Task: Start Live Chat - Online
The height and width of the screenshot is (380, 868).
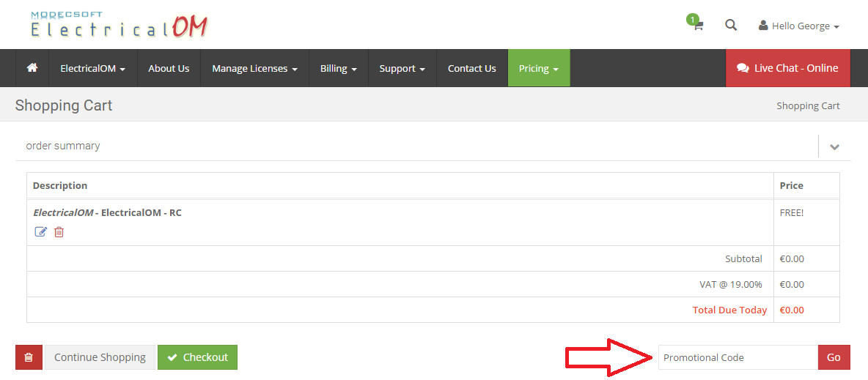Action: click(788, 68)
